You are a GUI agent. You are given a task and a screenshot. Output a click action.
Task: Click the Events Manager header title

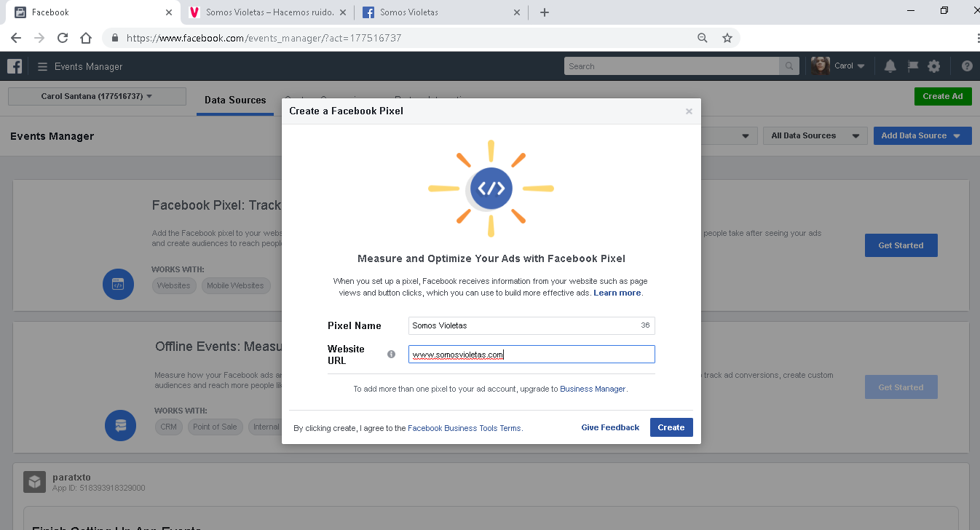(89, 66)
